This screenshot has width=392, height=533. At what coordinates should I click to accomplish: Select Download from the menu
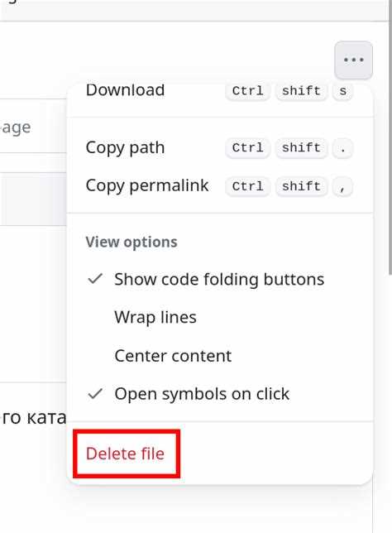click(x=220, y=91)
